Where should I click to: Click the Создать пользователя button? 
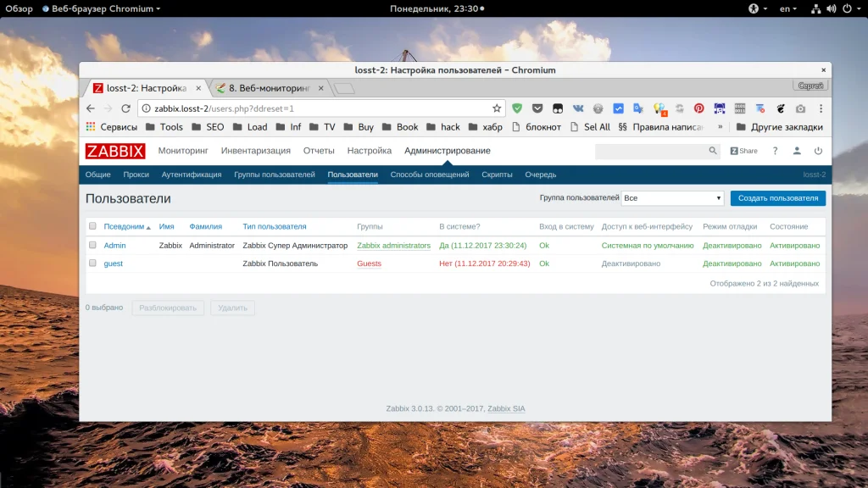click(x=777, y=198)
